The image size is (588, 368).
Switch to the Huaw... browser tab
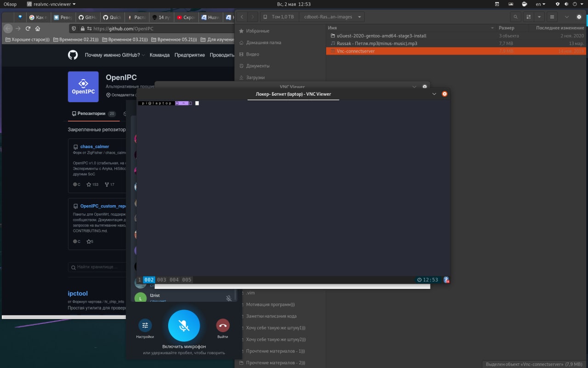pos(211,17)
